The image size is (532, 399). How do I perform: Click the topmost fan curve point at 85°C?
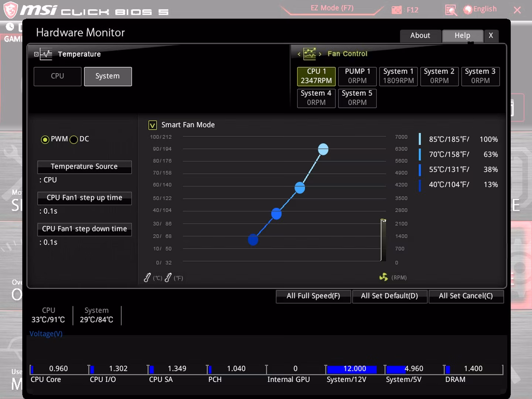point(323,149)
